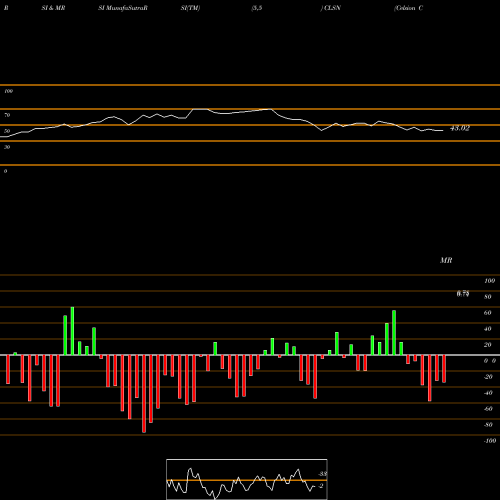Click the longest red bar in histogram

pos(144,394)
